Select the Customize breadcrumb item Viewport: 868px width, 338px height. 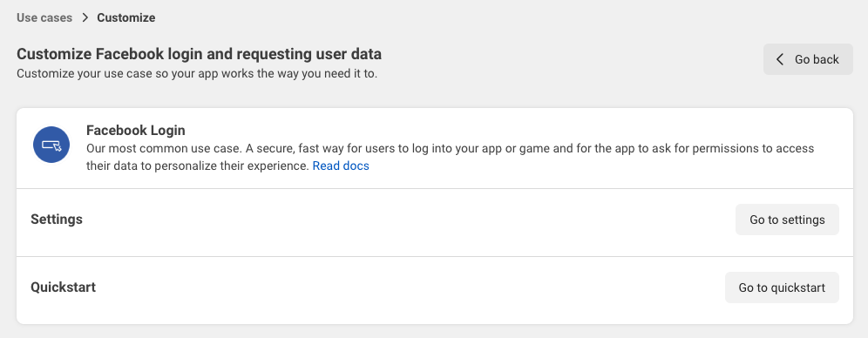click(126, 17)
